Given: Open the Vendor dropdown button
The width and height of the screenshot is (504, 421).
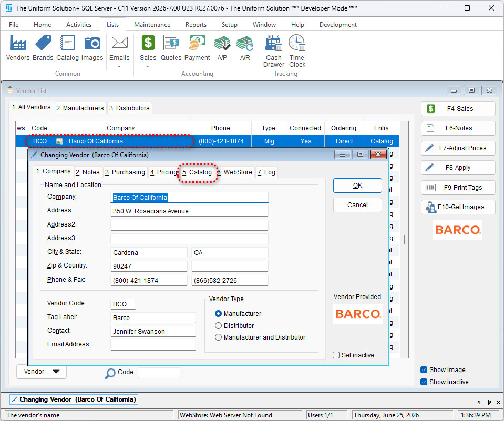Looking at the screenshot, I should pyautogui.click(x=42, y=372).
